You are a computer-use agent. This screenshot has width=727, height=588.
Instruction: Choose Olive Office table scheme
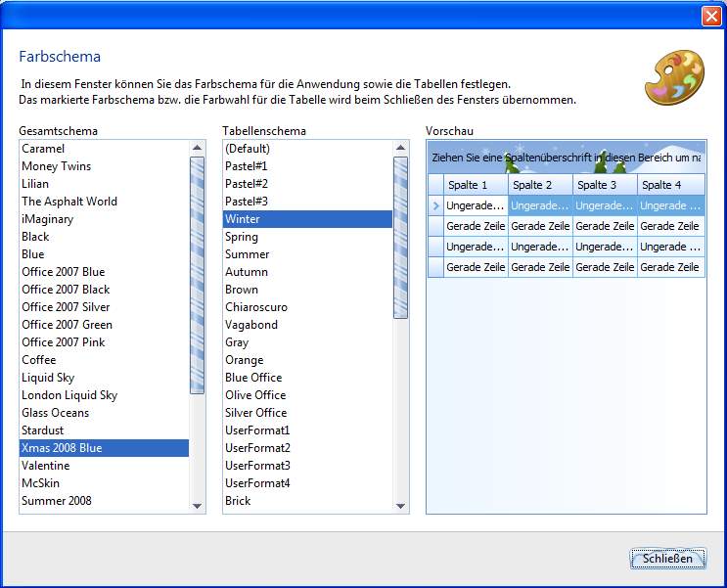coord(308,395)
